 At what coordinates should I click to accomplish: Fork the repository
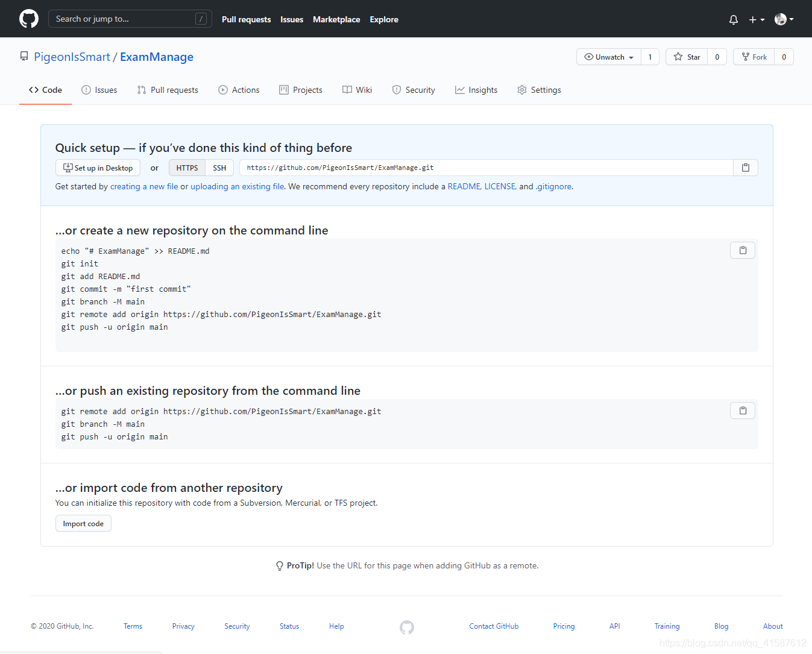754,57
